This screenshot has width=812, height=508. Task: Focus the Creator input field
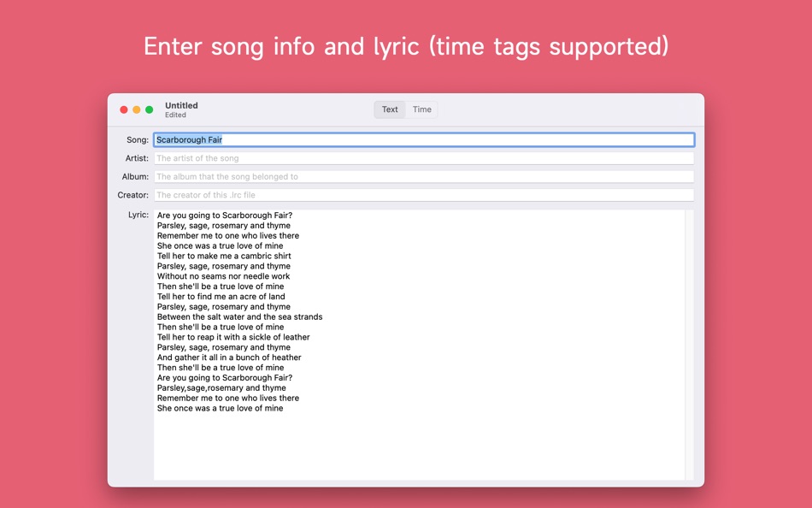click(424, 195)
